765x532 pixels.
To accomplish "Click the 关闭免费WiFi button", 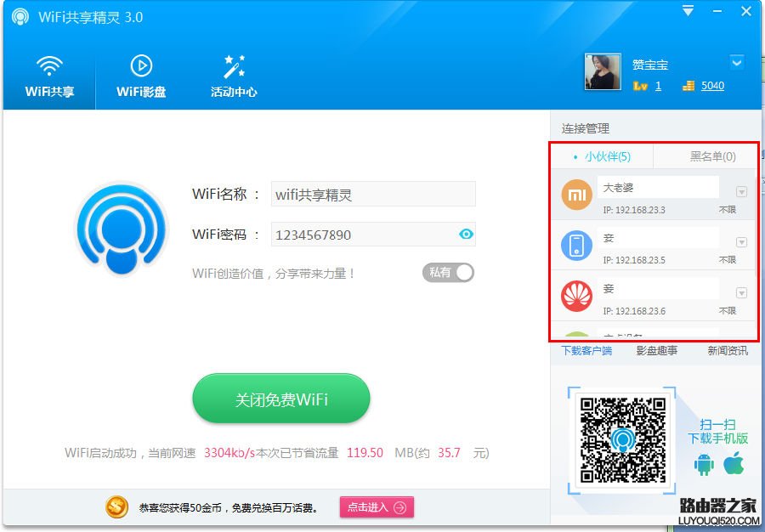I will (x=281, y=399).
